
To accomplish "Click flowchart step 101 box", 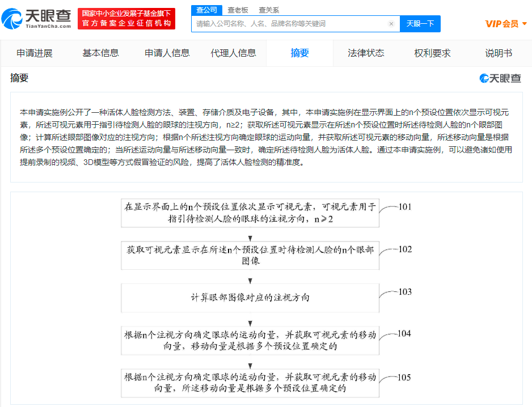I will [x=250, y=213].
